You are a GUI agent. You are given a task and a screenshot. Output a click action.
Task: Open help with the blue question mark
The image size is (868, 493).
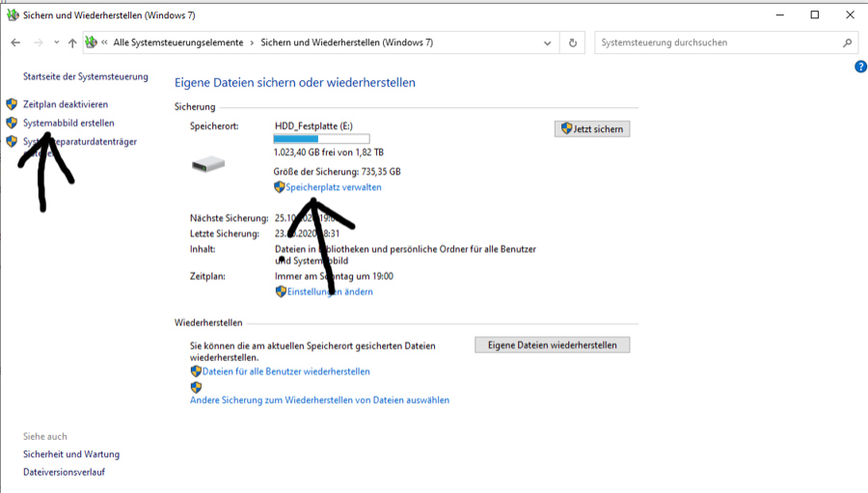[860, 67]
